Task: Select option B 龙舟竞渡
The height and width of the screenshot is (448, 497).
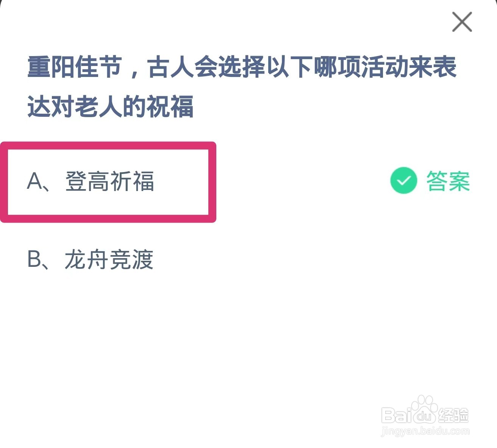Action: coord(90,260)
